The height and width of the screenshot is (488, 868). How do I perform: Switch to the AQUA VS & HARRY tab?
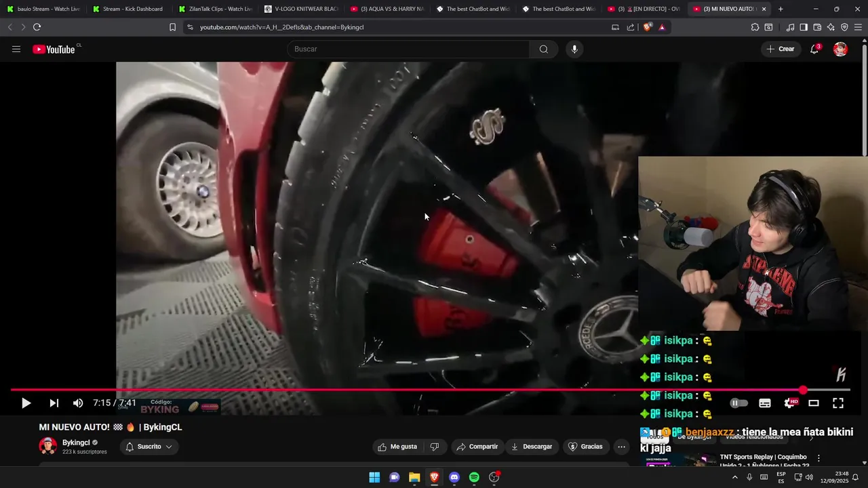click(x=387, y=9)
